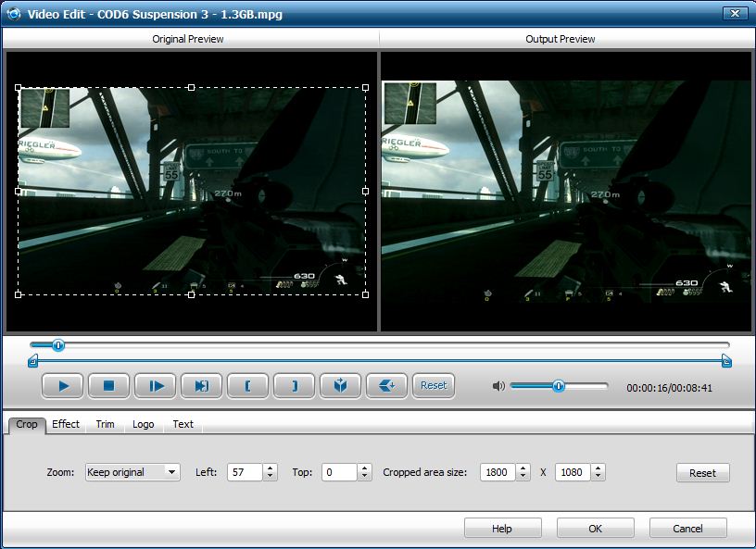Click the Original Preview header label

(187, 39)
